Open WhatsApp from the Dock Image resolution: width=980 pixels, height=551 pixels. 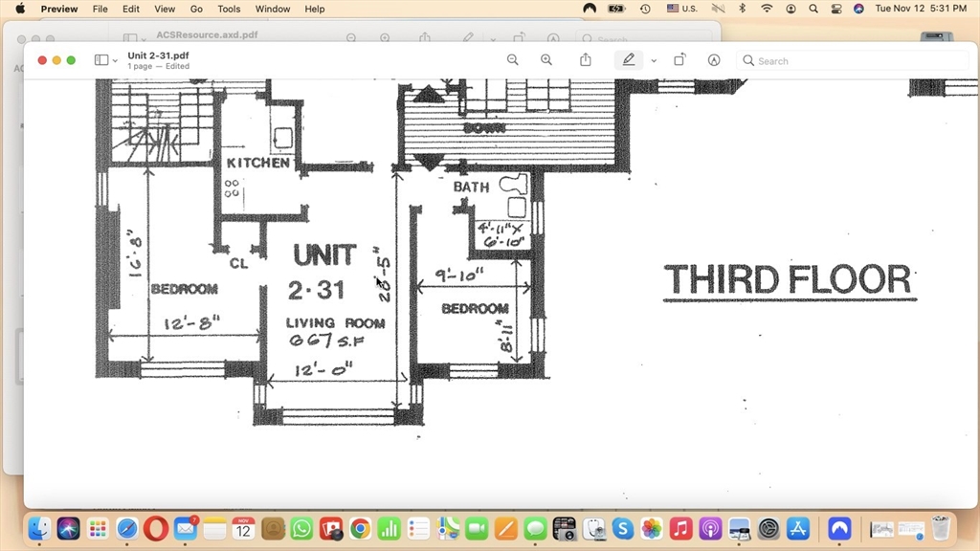point(301,528)
